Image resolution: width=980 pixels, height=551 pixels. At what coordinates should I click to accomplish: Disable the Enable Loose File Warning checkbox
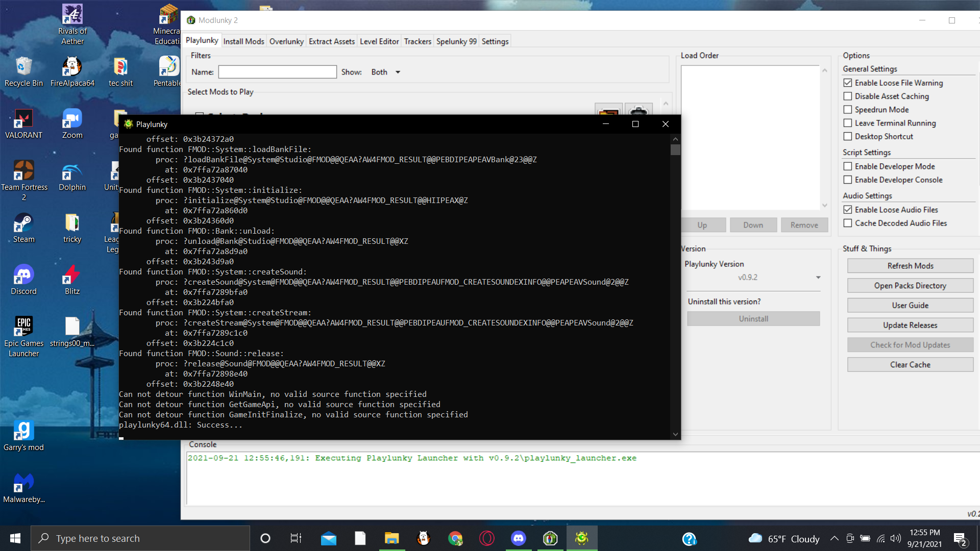coord(848,83)
